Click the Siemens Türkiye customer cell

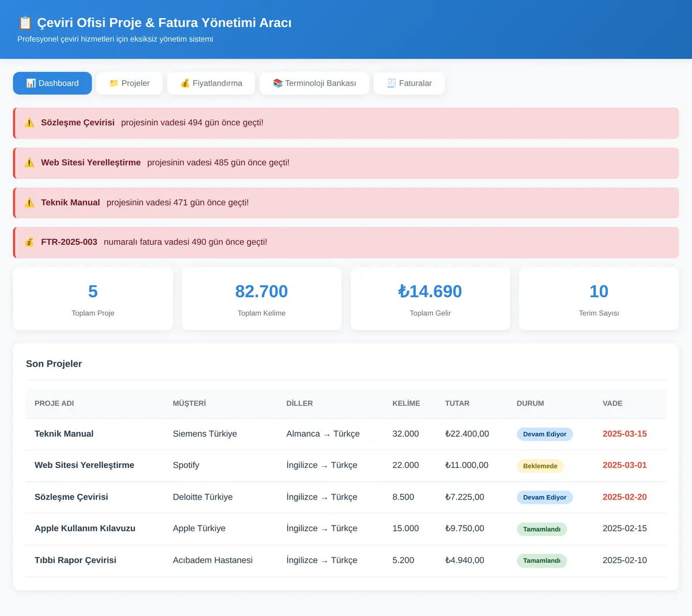205,434
